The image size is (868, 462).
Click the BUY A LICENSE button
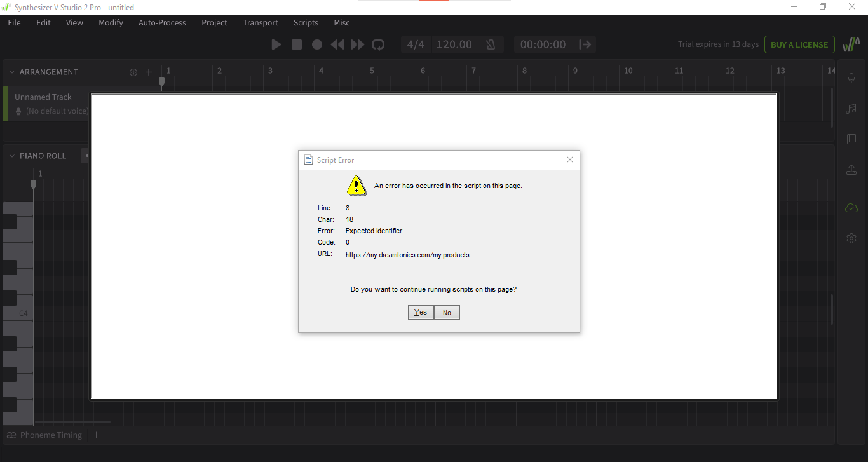coord(799,44)
